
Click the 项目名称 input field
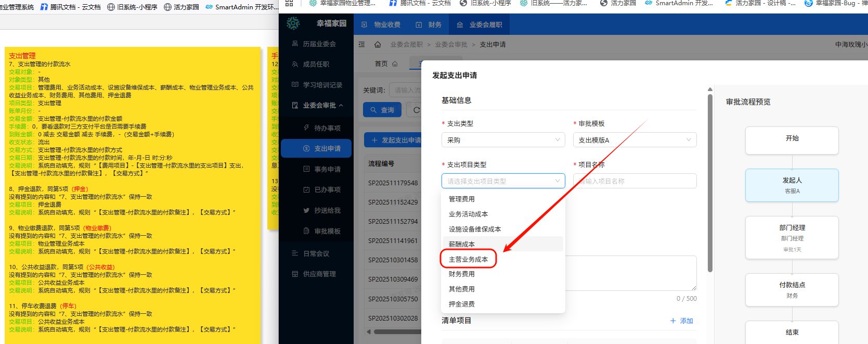tap(634, 181)
